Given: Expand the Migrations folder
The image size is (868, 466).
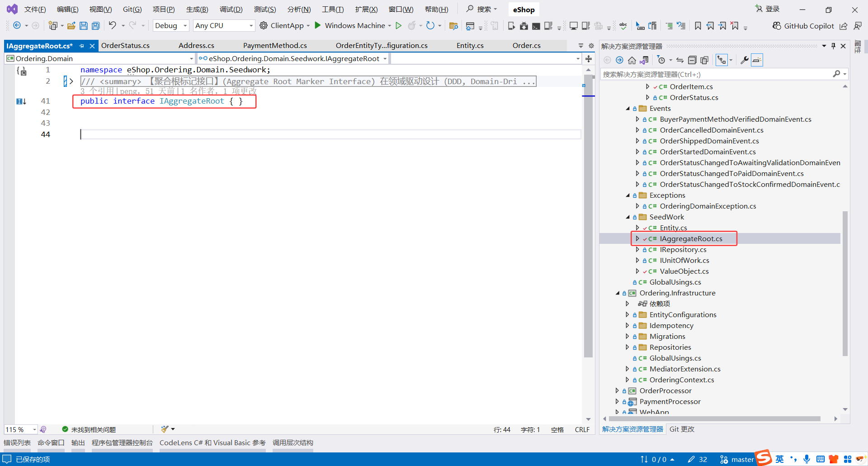Looking at the screenshot, I should click(x=627, y=337).
